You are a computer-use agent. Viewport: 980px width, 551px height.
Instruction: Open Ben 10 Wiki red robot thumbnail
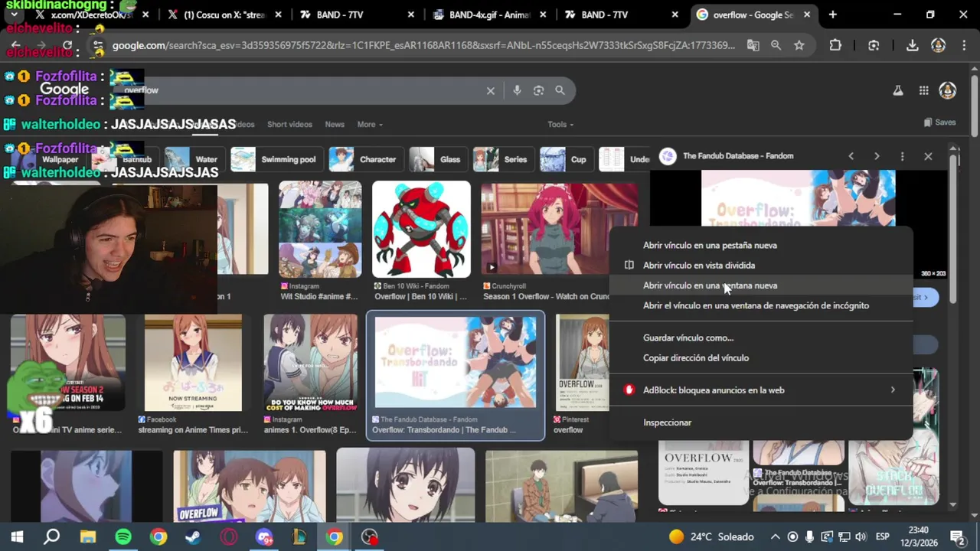[421, 230]
